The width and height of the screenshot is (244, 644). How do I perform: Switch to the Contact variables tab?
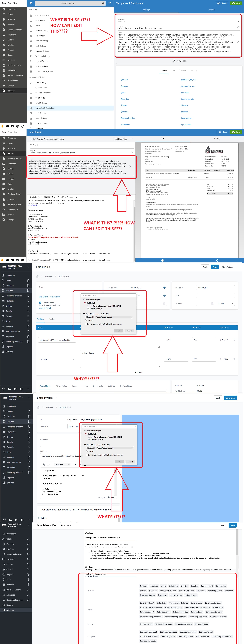(182, 71)
